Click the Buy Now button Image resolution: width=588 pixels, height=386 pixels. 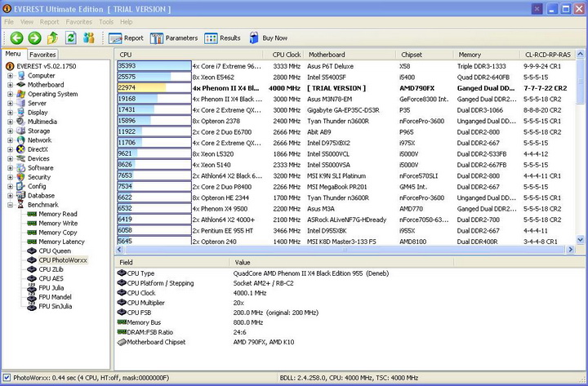pos(268,38)
